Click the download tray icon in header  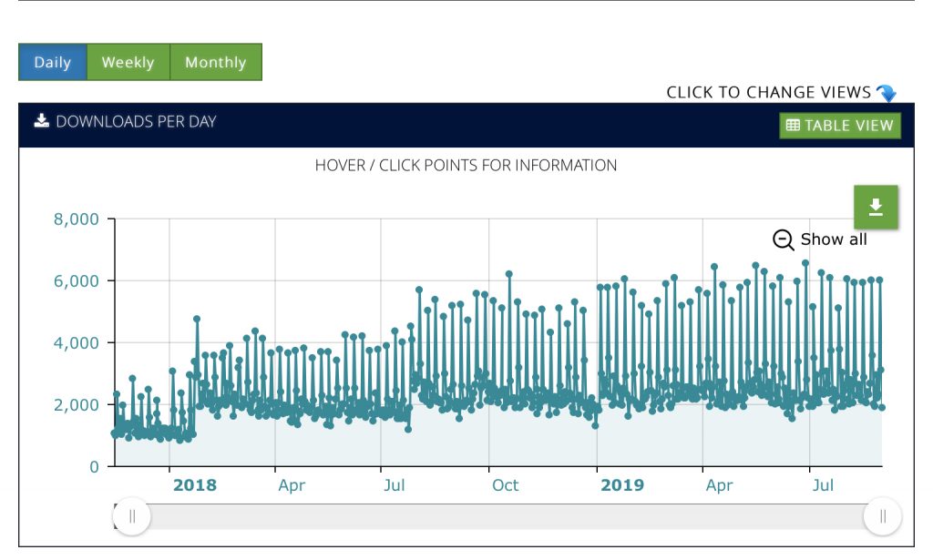pyautogui.click(x=41, y=121)
